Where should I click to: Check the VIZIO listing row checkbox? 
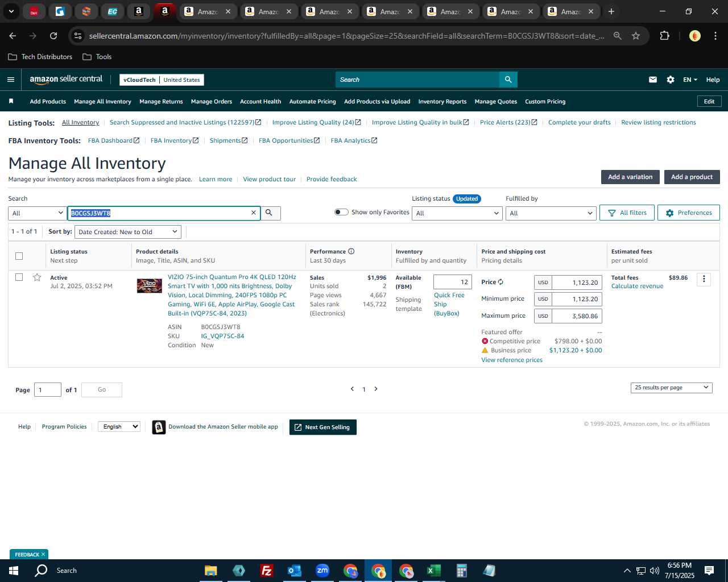click(19, 277)
